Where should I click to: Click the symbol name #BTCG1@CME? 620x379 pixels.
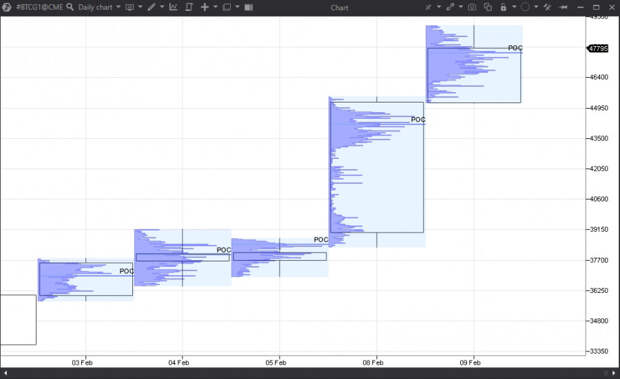(x=40, y=7)
